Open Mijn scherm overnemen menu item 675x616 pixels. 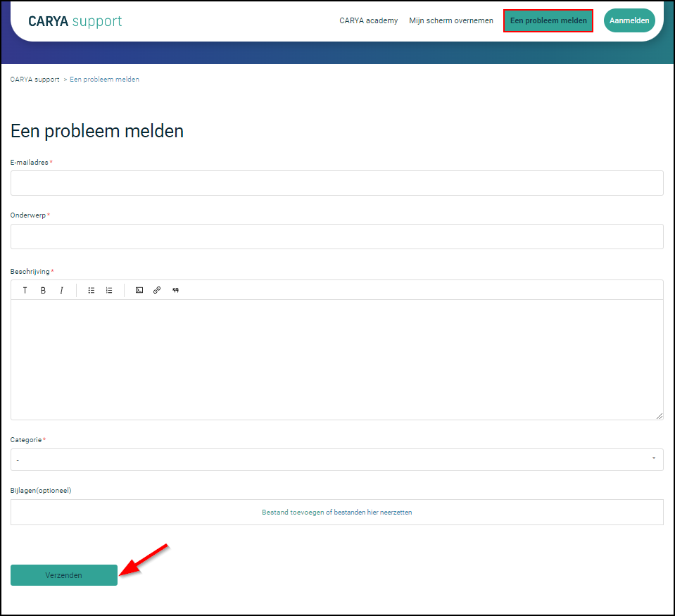pos(451,21)
